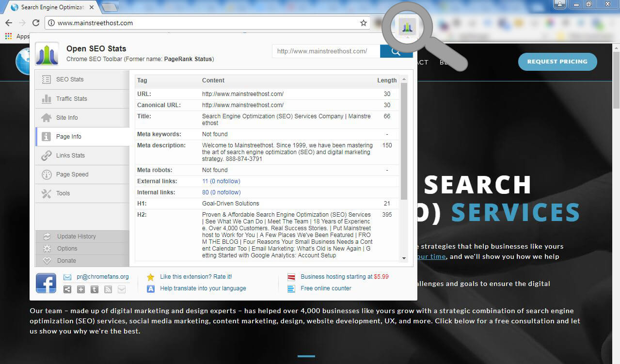Reload the page with the refresh icon

[x=36, y=23]
